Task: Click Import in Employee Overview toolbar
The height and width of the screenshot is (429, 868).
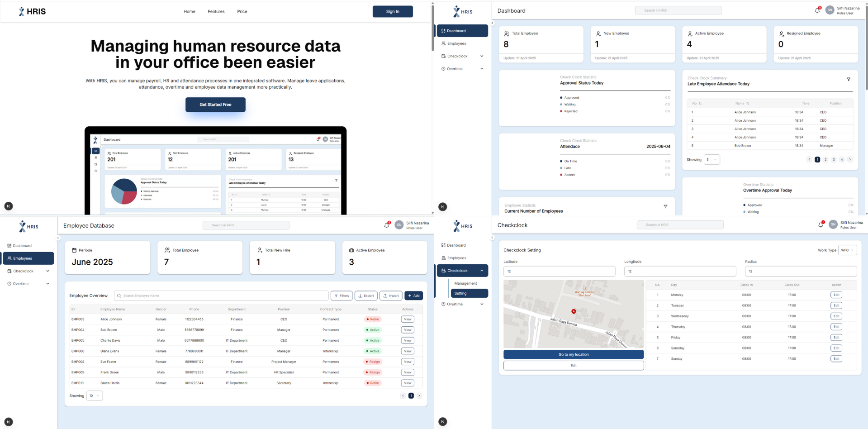Action: coord(391,296)
